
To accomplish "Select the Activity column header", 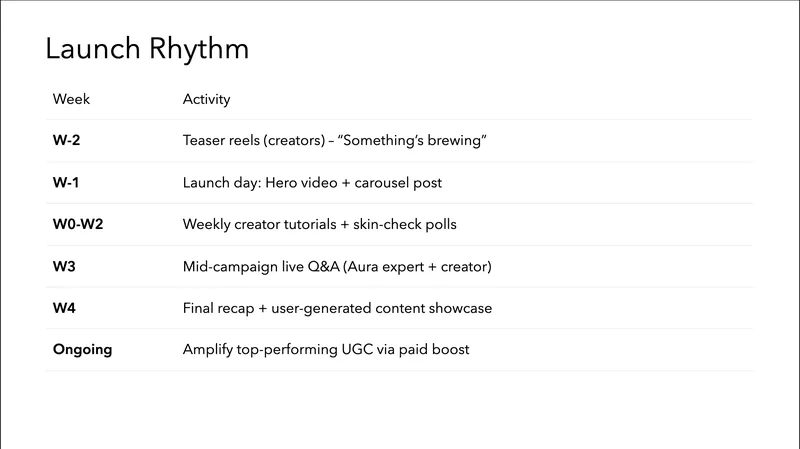I will 206,99.
